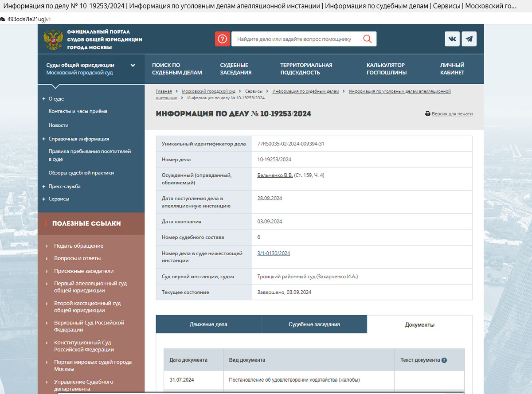Open the Telegram channel icon
Viewport: 532px width, 394px height.
point(469,39)
